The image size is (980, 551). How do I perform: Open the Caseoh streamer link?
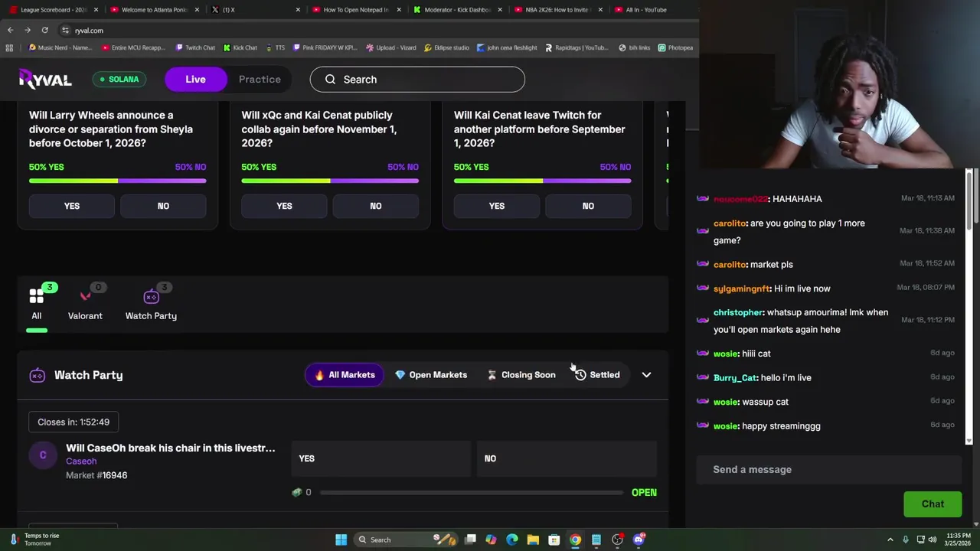(x=81, y=461)
